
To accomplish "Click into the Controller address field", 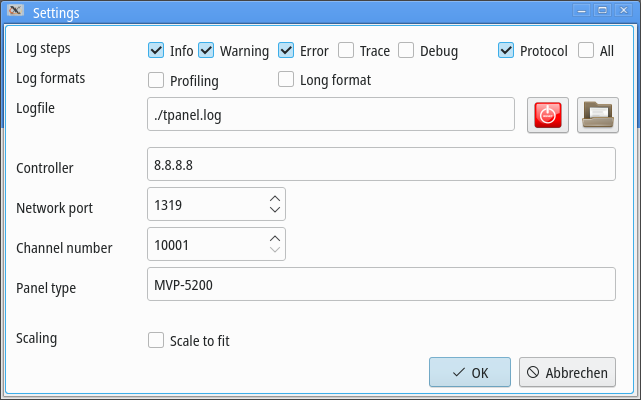I will tap(381, 164).
